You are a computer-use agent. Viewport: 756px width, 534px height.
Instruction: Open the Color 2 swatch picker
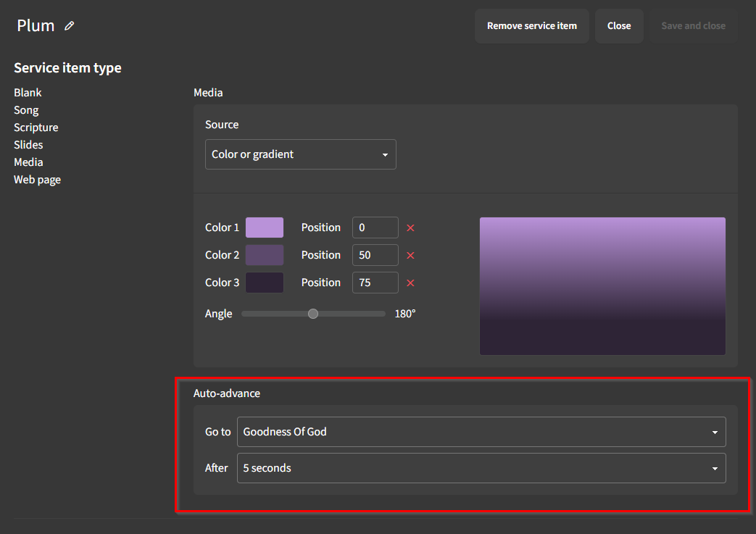tap(265, 254)
